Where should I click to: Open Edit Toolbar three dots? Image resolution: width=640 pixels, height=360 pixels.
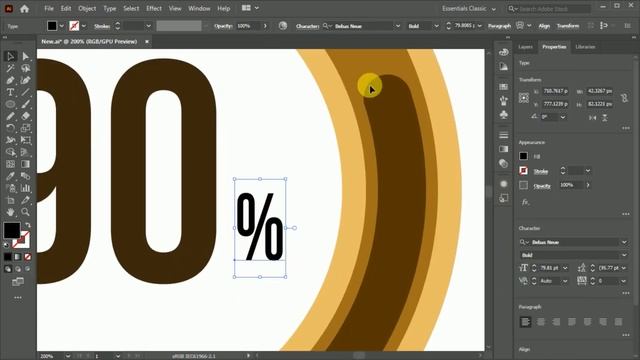tap(18, 298)
